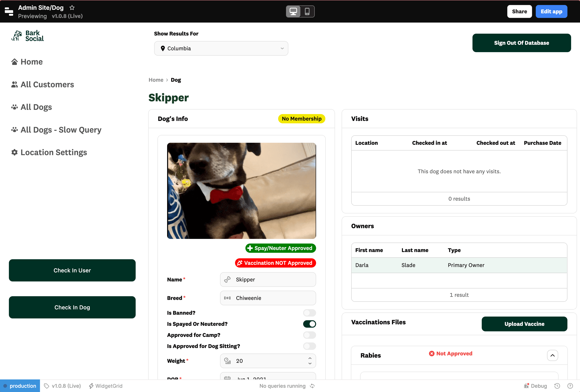
Task: Click the weight icon in Weight field
Action: [x=227, y=361]
